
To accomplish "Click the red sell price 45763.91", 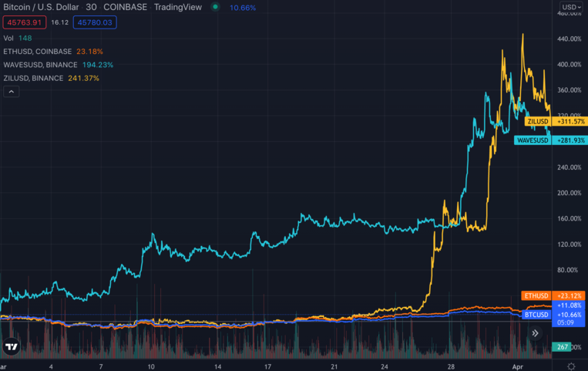I will click(x=25, y=22).
